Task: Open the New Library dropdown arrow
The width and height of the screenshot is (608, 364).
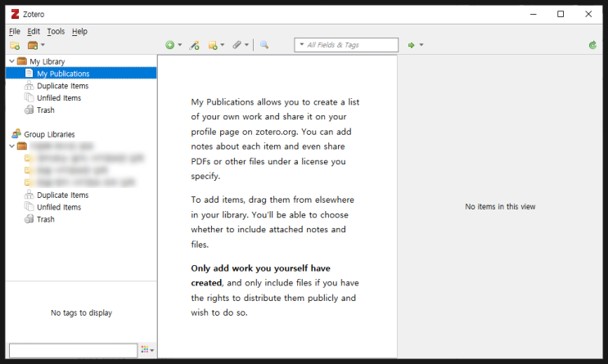Action: point(43,45)
